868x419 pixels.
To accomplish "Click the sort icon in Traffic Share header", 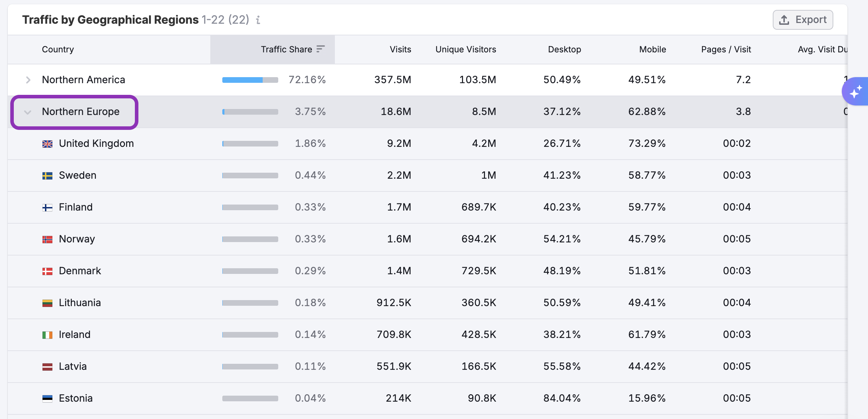I will (320, 49).
